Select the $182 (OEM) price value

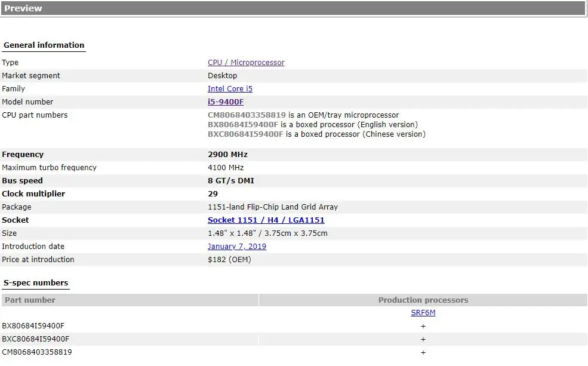click(x=229, y=260)
